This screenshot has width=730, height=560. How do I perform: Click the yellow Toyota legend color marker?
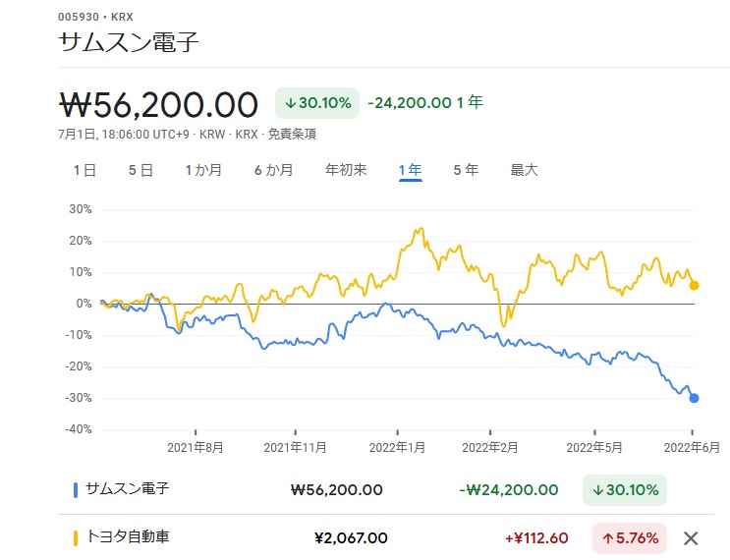pos(76,537)
